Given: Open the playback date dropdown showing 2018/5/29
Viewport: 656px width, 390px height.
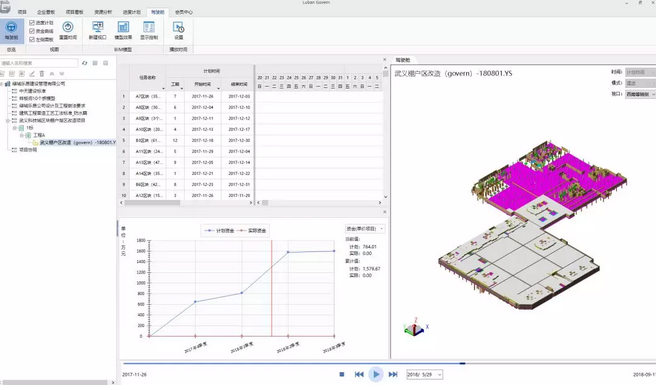Looking at the screenshot, I should pyautogui.click(x=425, y=375).
